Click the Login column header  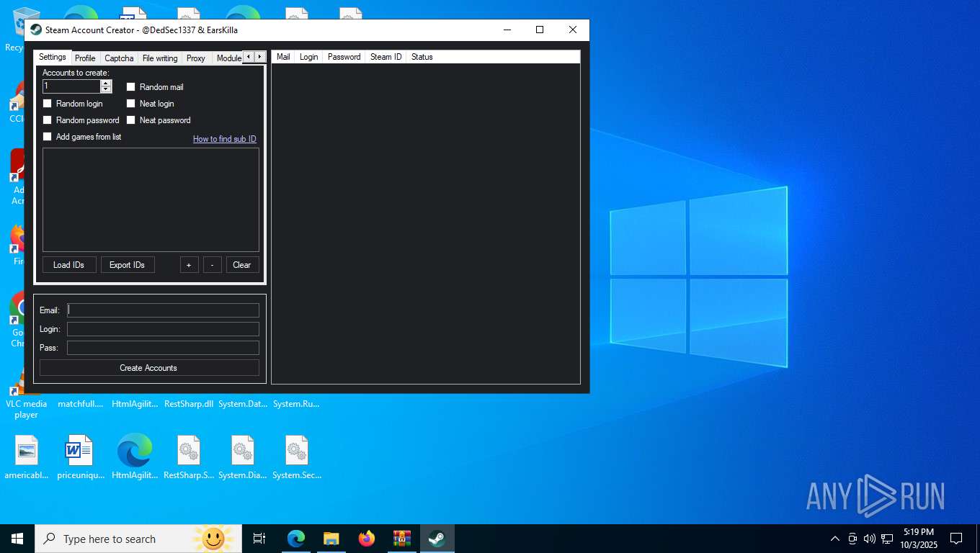pos(308,57)
